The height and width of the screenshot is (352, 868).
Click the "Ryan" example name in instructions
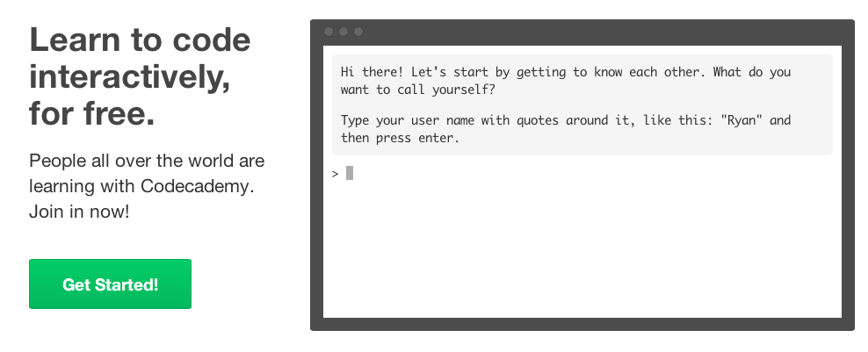click(741, 120)
